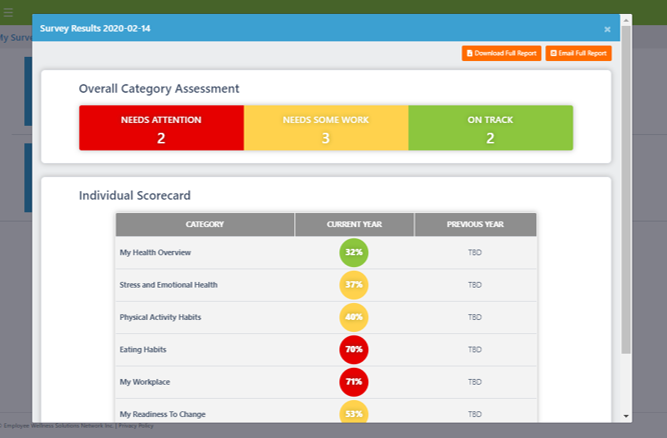Click the Category column header
Viewport: 667px width, 438px height.
(x=205, y=224)
